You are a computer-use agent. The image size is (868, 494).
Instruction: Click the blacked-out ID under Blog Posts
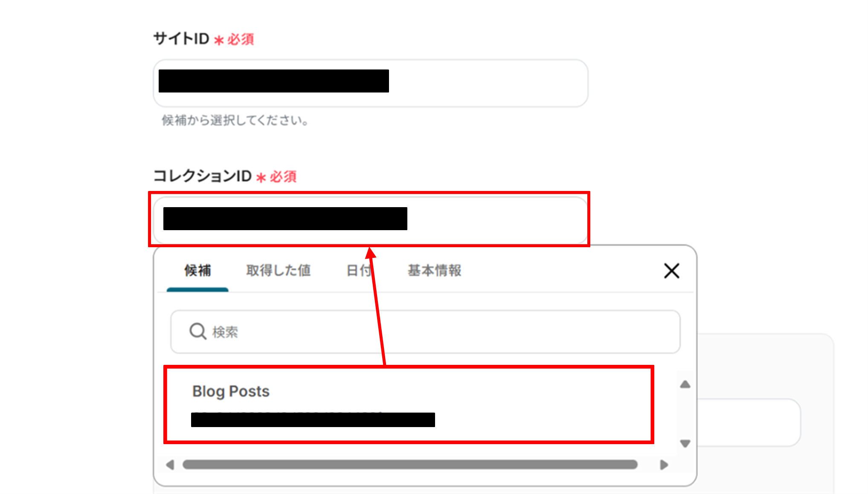(x=313, y=419)
